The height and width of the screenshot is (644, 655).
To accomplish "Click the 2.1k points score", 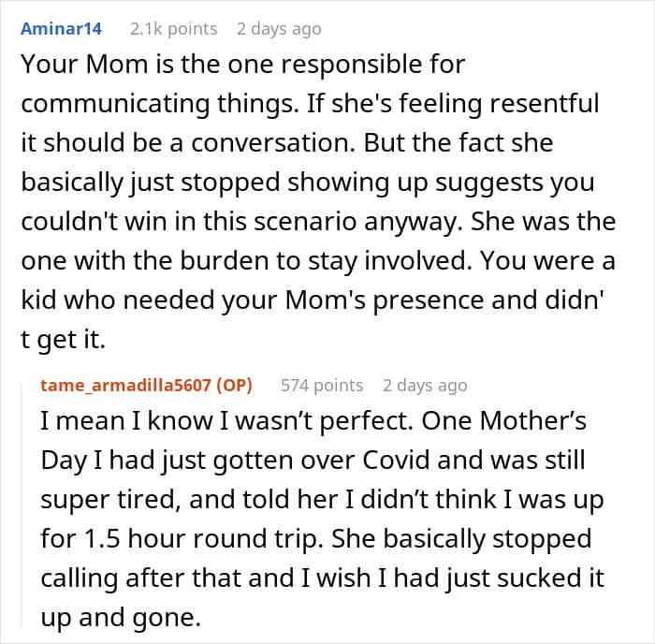I will (x=173, y=29).
